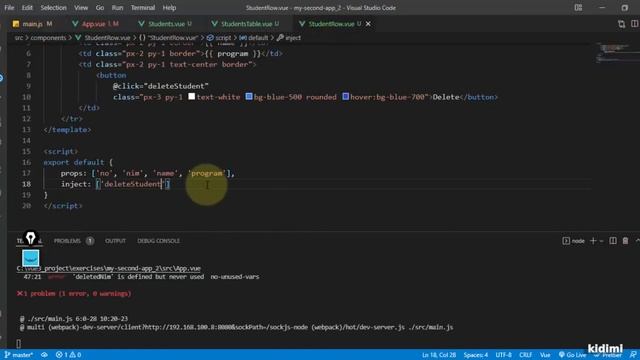640x360 pixels.
Task: Click line number 10 in gutter
Action: click(27, 97)
